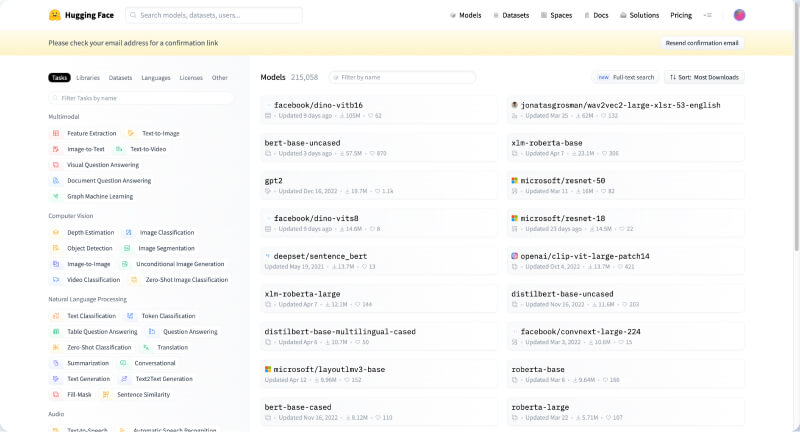The height and width of the screenshot is (432, 800).
Task: Click the Text-to-Image task icon
Action: coord(131,133)
